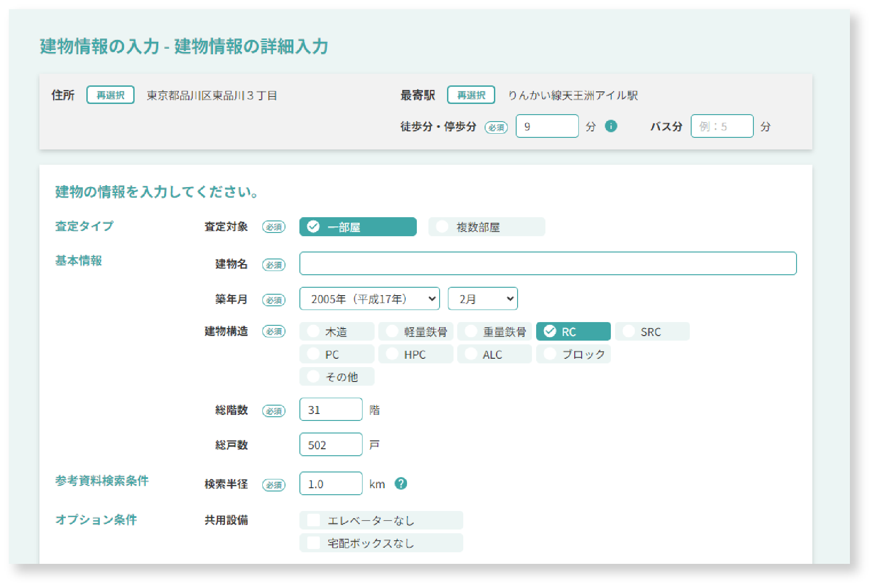Image resolution: width=875 pixels, height=588 pixels.
Task: Choose 軽量鉄骨 building structure
Action: (416, 331)
